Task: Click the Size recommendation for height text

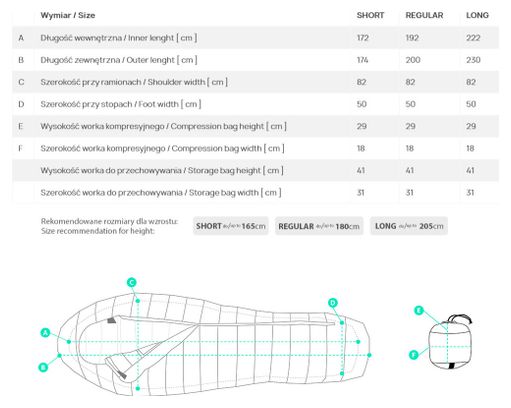Action: 98,231
